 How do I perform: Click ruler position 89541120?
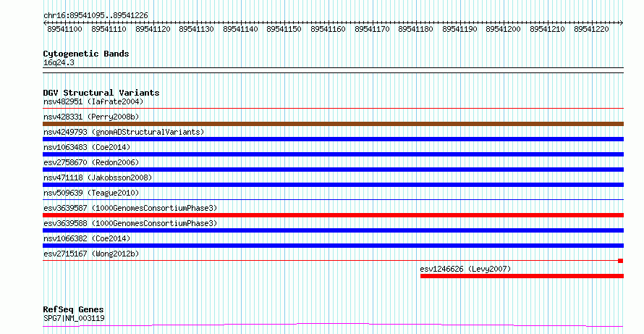tap(153, 29)
